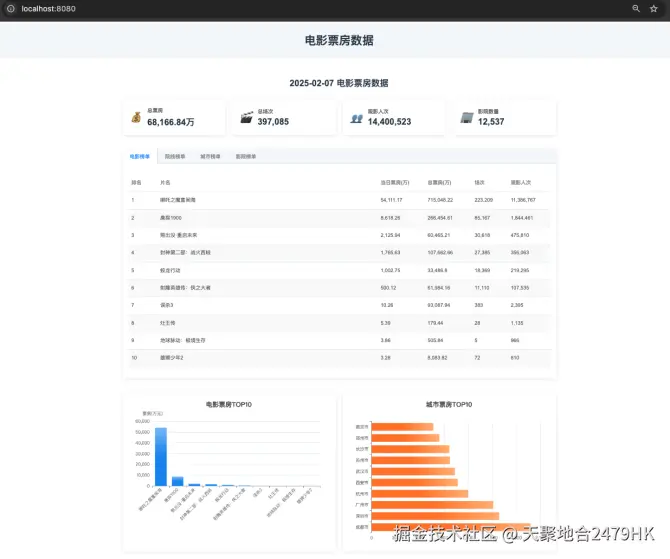
Task: Click the 场次 column header
Action: click(x=479, y=182)
